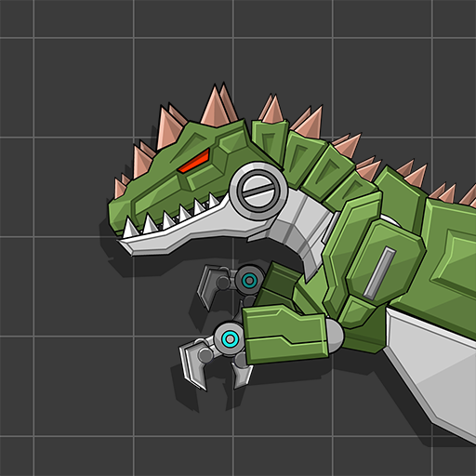Click the cyan joint of the upper claw
The image size is (476, 476).
249,281
